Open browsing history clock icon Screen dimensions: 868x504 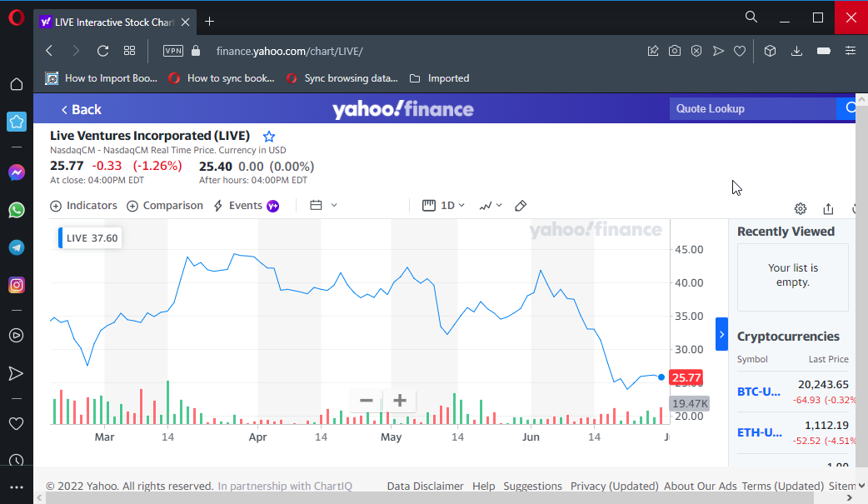point(17,460)
